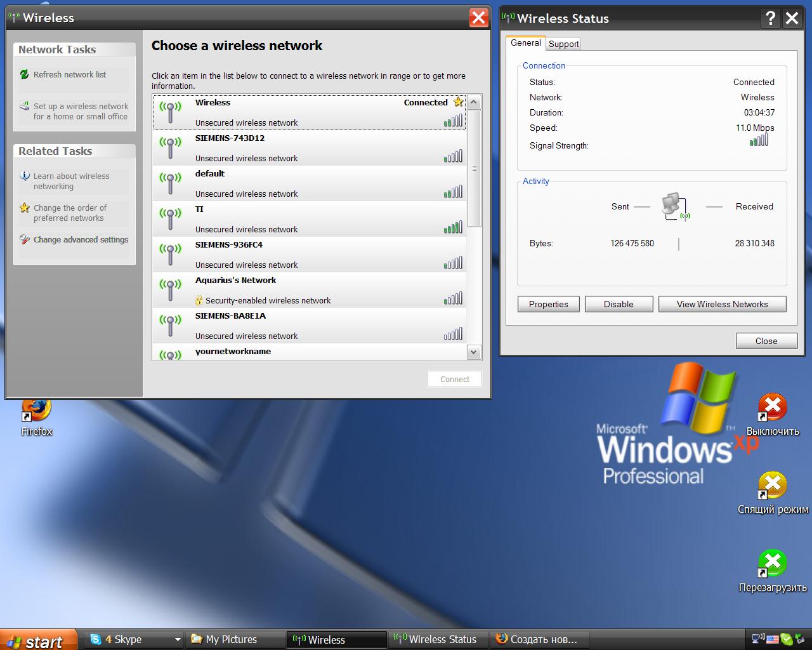812x650 pixels.
Task: Switch to Wireless Status taskbar button
Action: click(x=439, y=640)
